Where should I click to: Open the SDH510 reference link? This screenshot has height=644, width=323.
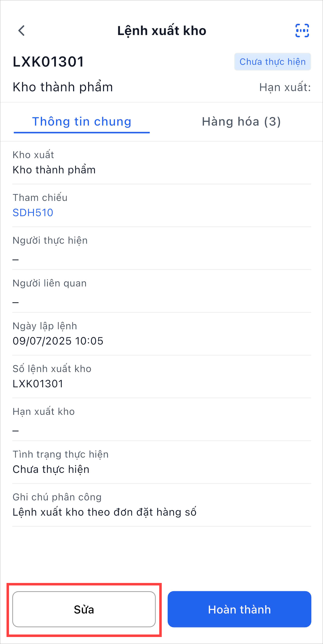pos(33,213)
